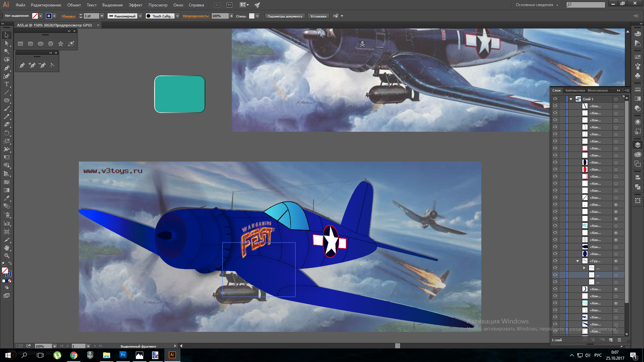The height and width of the screenshot is (362, 644).
Task: Select the Type tool in toolbar
Action: click(6, 84)
